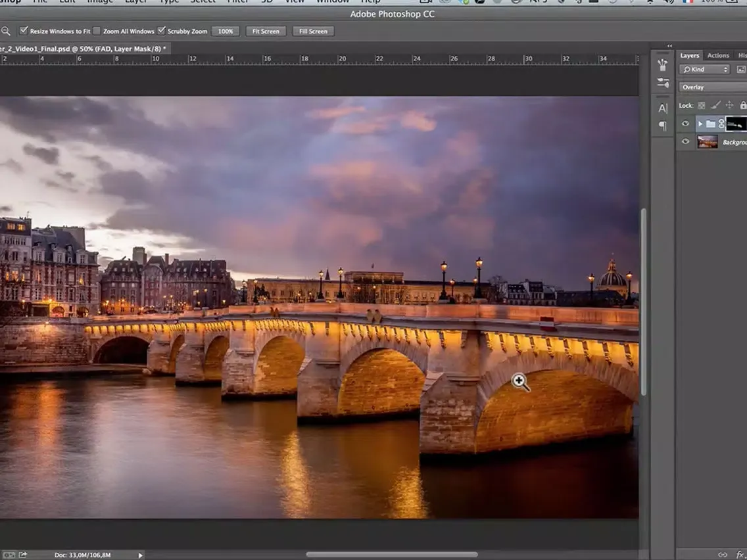Hide the group layer via eye icon
The height and width of the screenshot is (560, 747).
click(685, 124)
